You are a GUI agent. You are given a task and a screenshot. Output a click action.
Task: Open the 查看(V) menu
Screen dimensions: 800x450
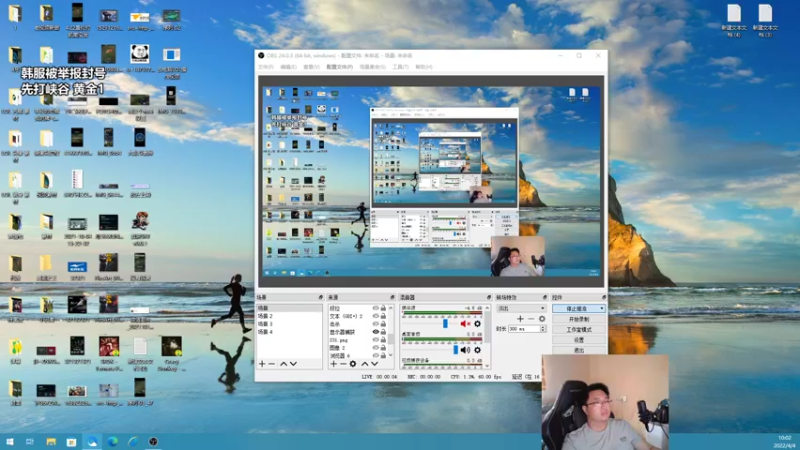pos(311,67)
